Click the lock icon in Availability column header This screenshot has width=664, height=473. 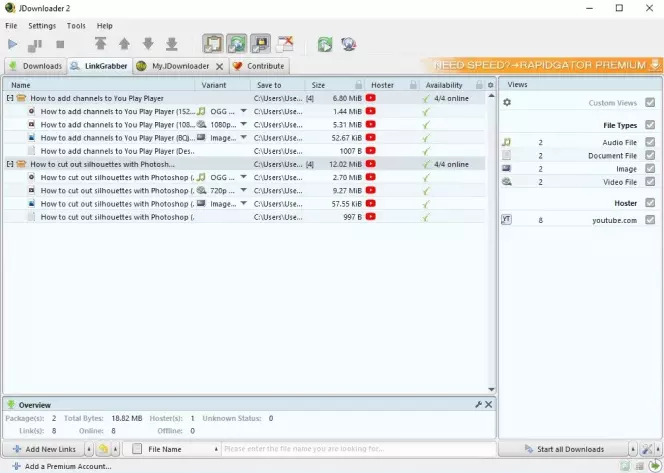[x=479, y=85]
